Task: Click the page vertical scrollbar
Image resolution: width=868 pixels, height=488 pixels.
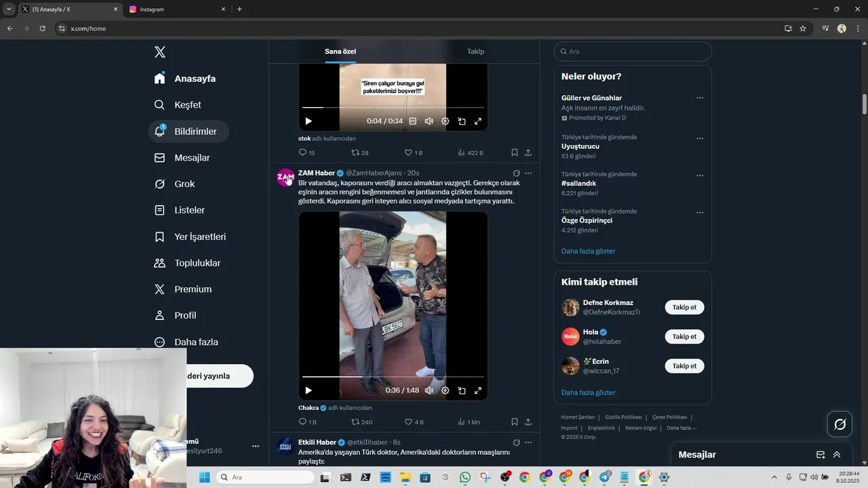Action: point(864,105)
